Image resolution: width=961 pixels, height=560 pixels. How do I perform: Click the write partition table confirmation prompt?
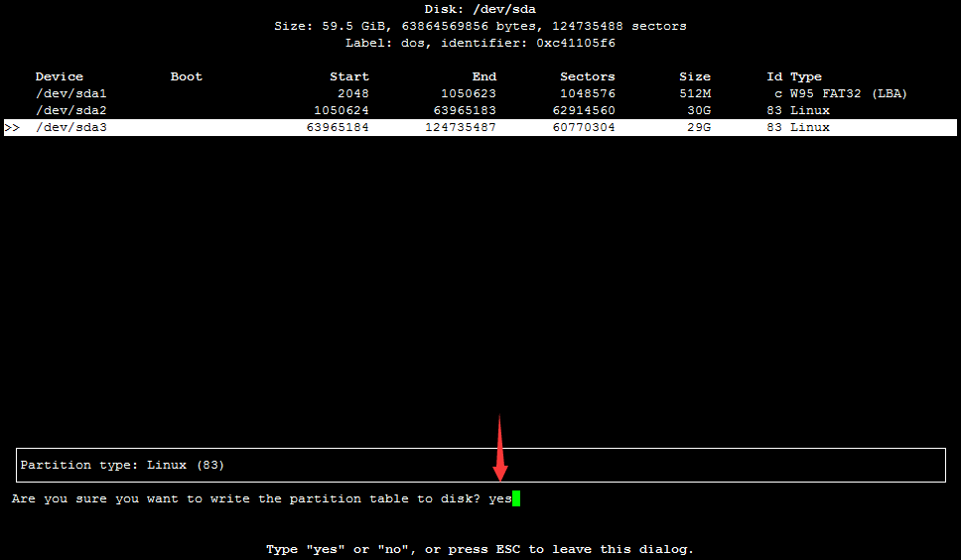tap(246, 498)
